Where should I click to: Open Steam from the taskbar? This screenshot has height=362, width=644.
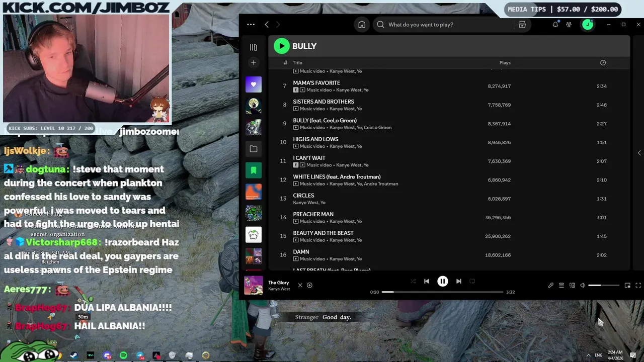[x=74, y=355]
